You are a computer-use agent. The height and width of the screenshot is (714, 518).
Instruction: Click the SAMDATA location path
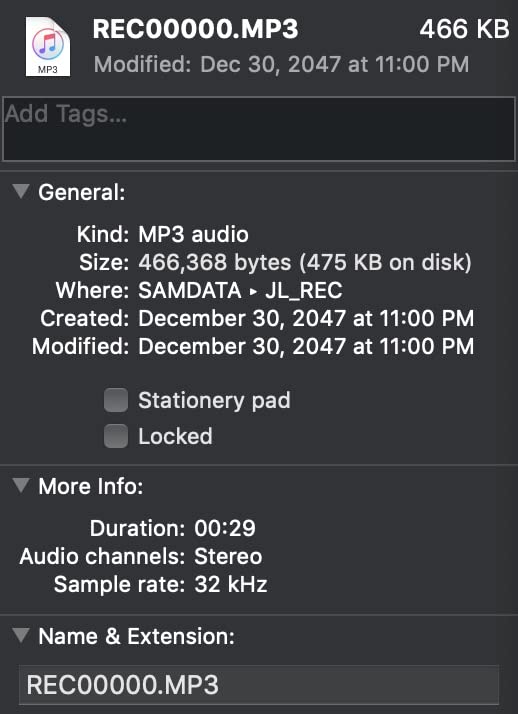(190, 291)
